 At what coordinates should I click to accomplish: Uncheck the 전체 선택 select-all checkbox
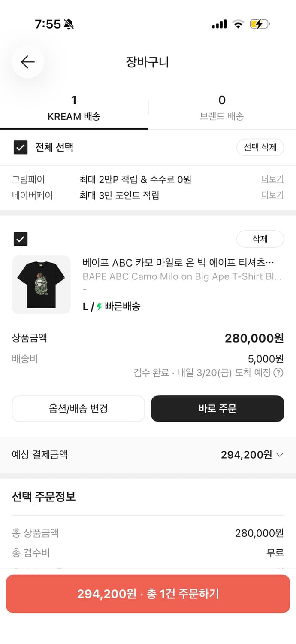(x=20, y=147)
